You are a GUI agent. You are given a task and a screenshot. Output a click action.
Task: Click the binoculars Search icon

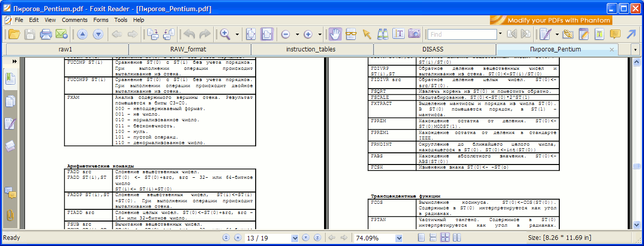coord(383,34)
